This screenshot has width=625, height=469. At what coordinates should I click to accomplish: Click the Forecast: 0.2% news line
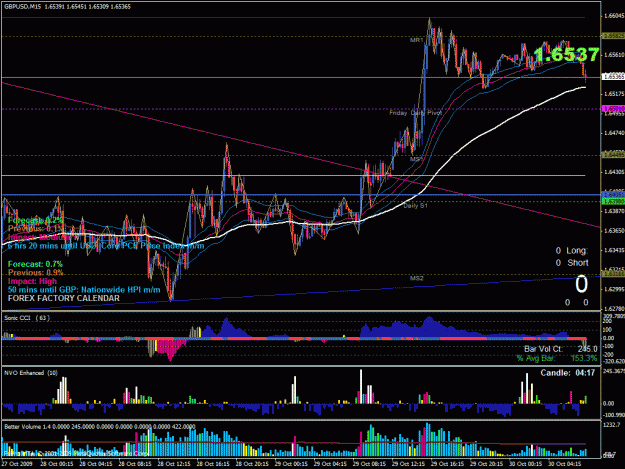pyautogui.click(x=35, y=220)
